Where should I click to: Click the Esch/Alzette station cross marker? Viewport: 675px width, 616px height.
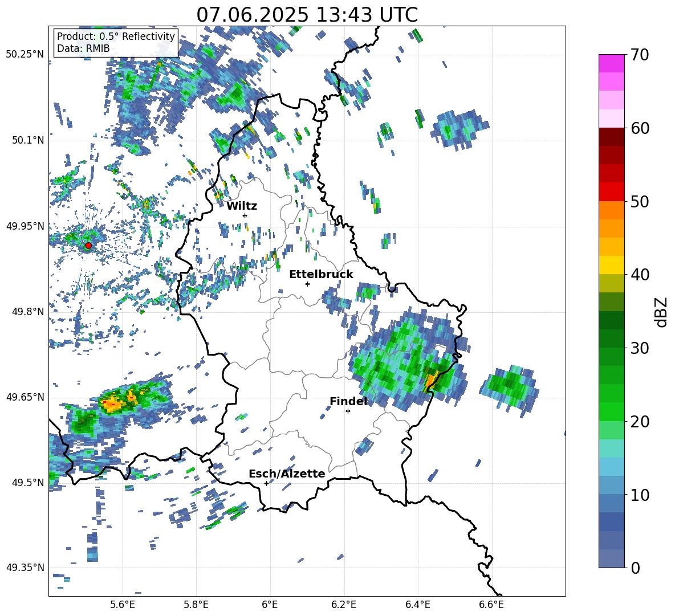tap(266, 483)
